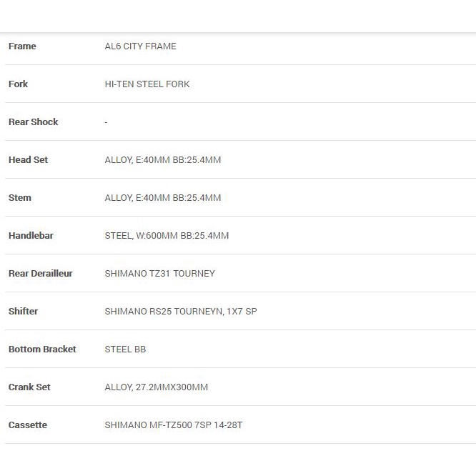This screenshot has height=476, width=476.
Task: Click the dash value beside Rear Shock
Action: pyautogui.click(x=106, y=122)
